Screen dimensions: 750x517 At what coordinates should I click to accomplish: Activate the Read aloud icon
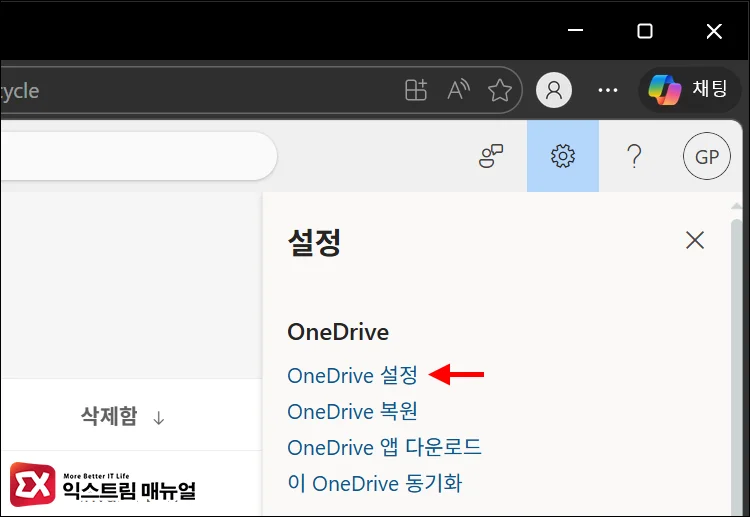coord(458,90)
